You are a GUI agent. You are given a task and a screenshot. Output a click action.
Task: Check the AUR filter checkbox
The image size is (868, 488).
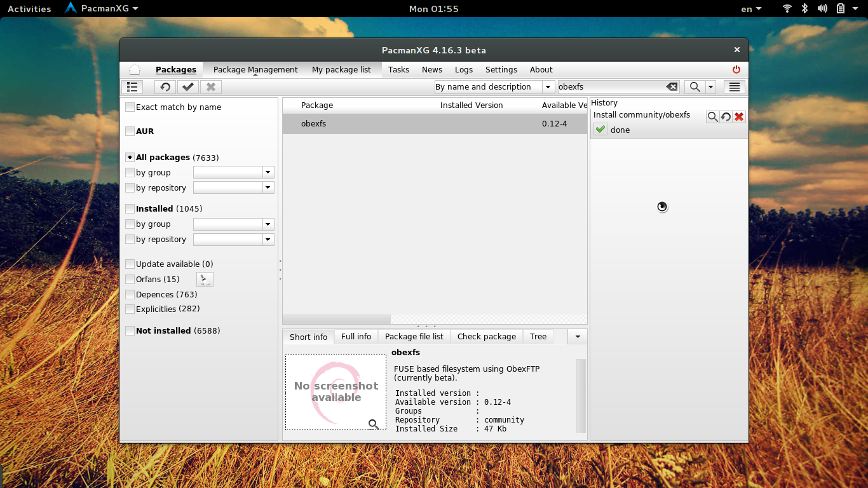[130, 132]
